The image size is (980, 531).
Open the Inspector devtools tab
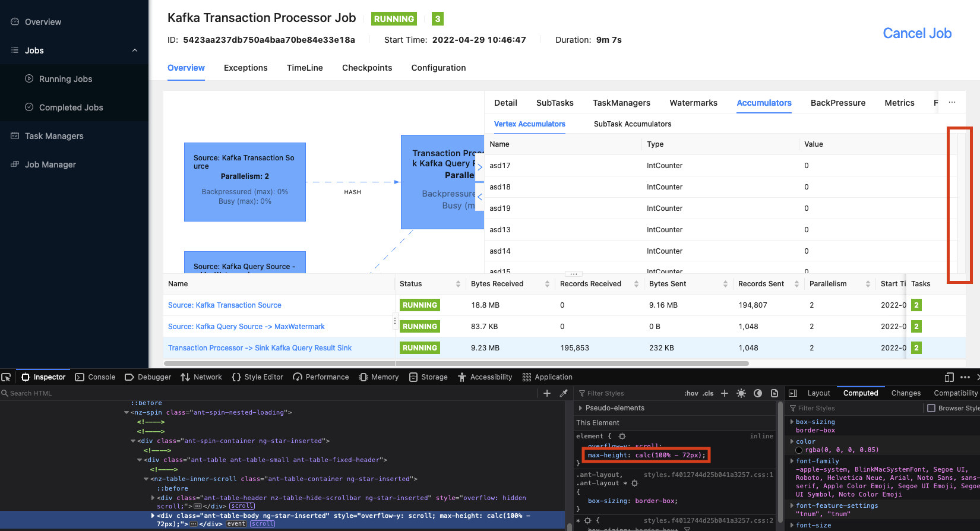point(43,377)
